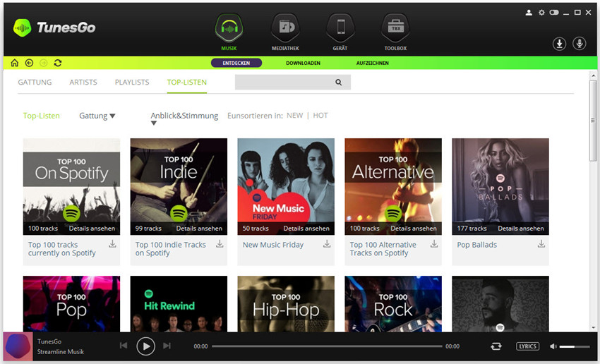Open the Toolbox section
This screenshot has height=364, width=600.
395,32
